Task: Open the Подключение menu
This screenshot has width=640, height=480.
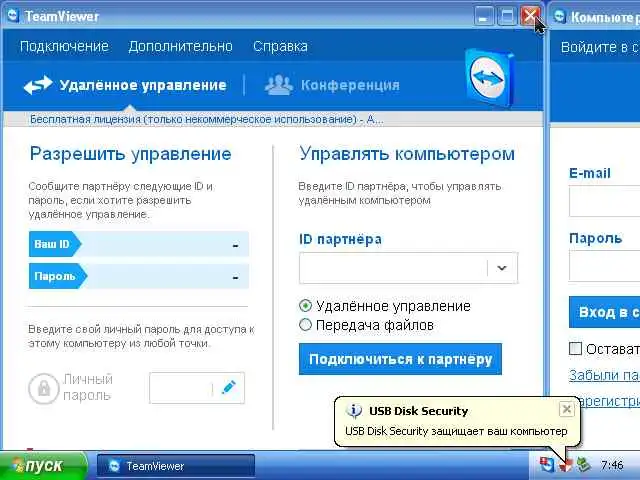Action: click(x=64, y=46)
